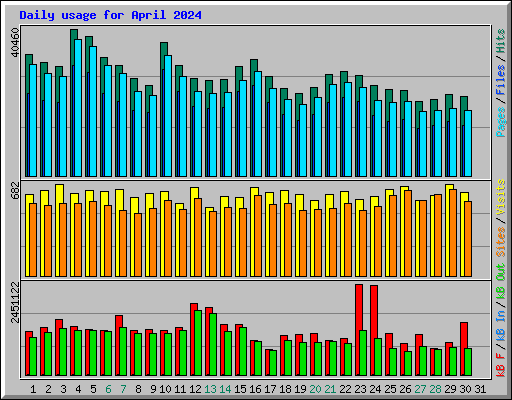Click the 682 visits axis value
512x400 pixels.
click(x=15, y=190)
